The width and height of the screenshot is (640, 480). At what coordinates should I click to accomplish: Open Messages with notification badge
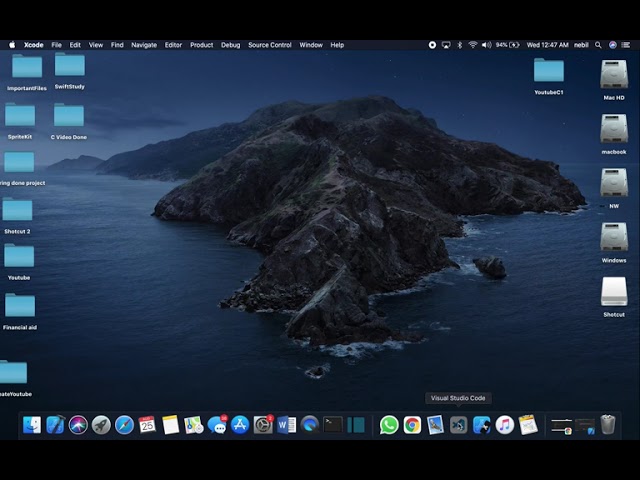[x=217, y=425]
